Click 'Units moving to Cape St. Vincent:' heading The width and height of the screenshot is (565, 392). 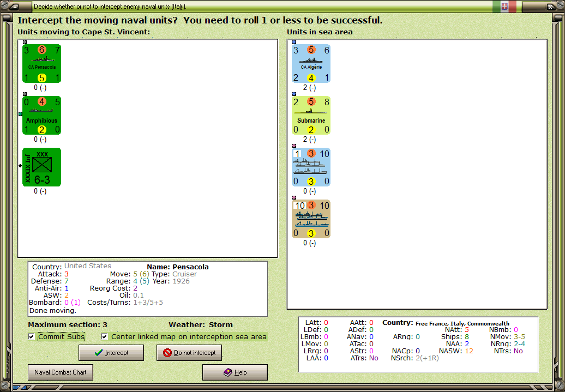(x=83, y=32)
